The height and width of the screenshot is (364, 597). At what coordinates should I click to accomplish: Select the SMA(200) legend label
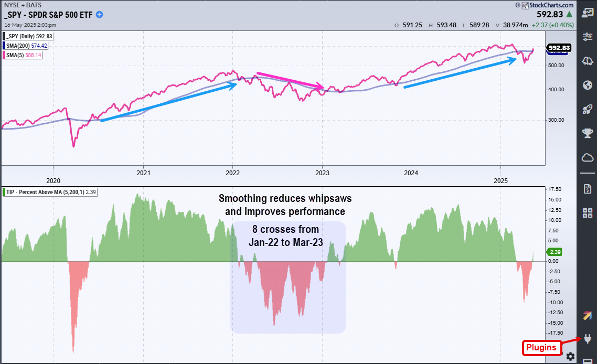[26, 46]
